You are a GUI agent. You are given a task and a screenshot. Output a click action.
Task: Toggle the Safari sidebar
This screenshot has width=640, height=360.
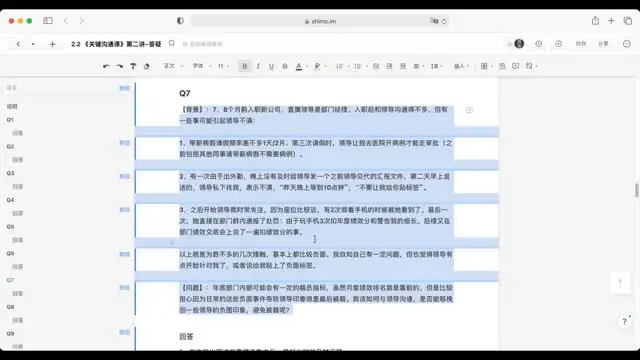pos(48,20)
